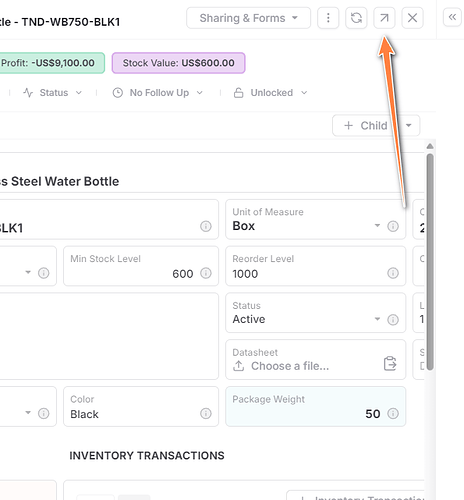Show info for SKU field ending BLK1
Viewport: 464px width, 500px height.
(206, 226)
